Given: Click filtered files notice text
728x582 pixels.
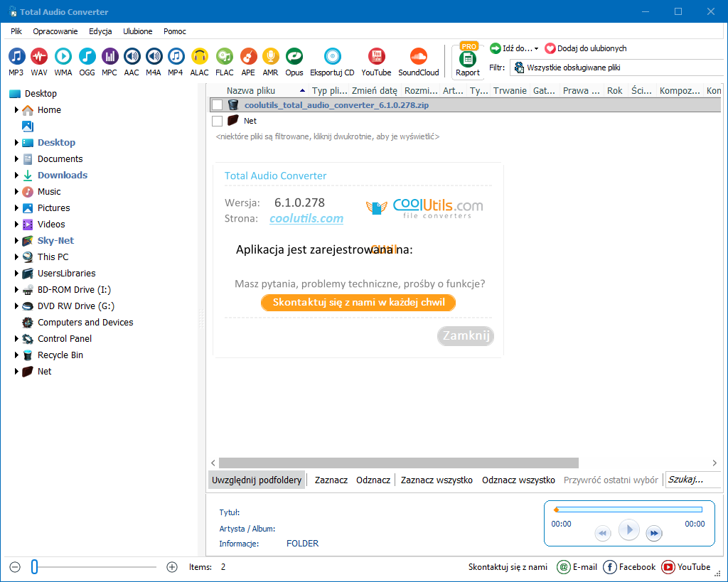Looking at the screenshot, I should pos(327,136).
